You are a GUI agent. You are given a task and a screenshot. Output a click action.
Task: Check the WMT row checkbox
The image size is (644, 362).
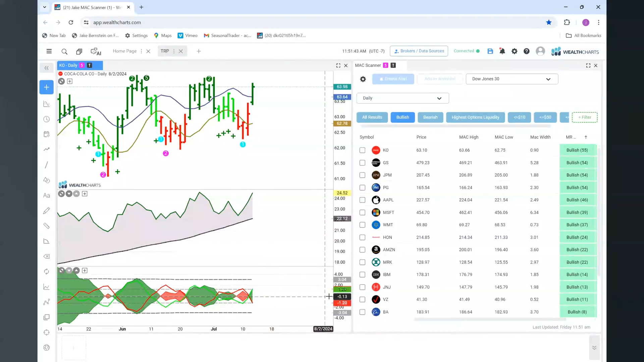coord(362,225)
